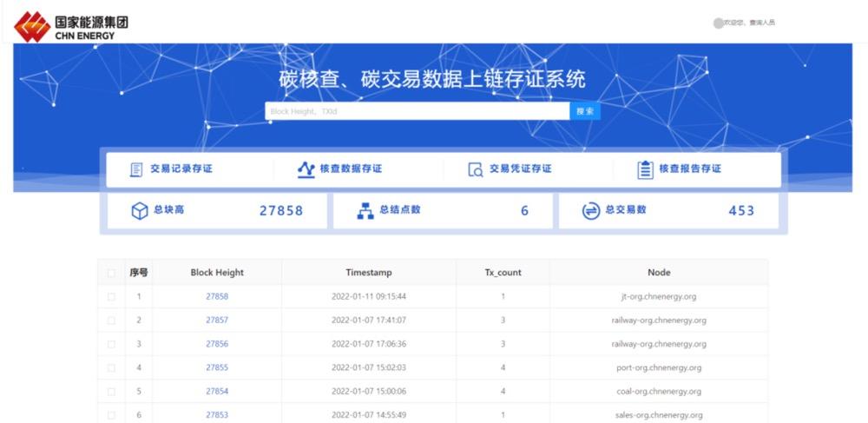Click the Timestamp column header
The height and width of the screenshot is (423, 868).
tap(369, 273)
